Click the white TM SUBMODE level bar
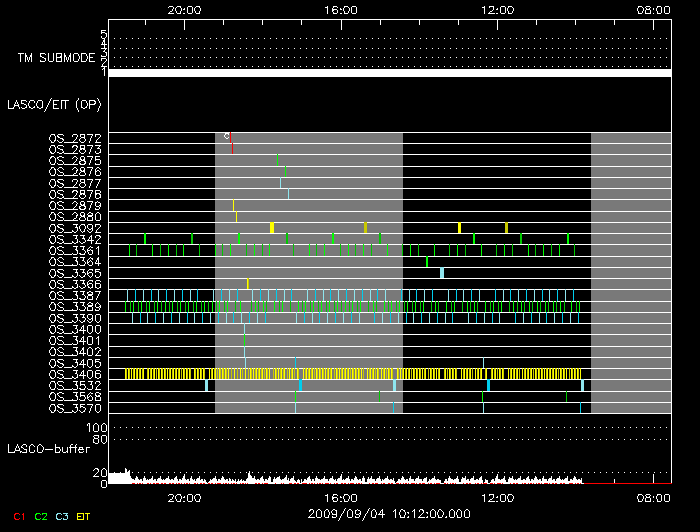 (389, 73)
